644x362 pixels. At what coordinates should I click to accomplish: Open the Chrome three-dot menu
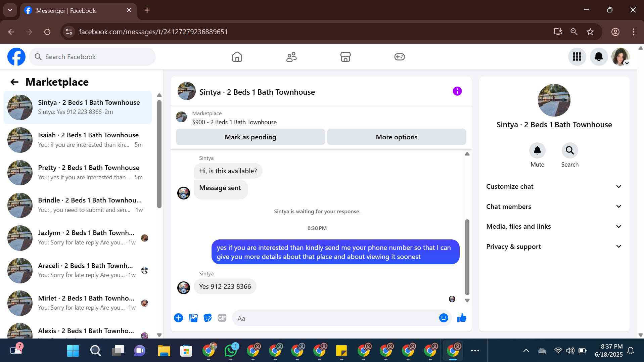click(x=634, y=32)
